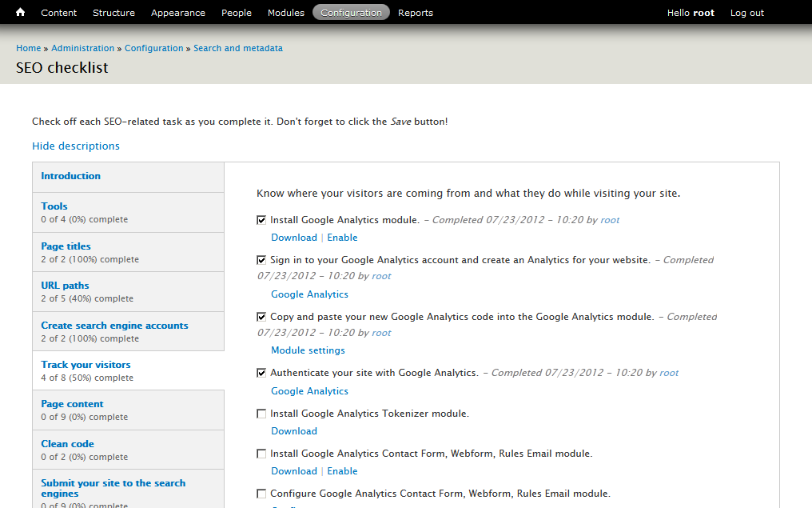Go to Modules in the admin menu
The width and height of the screenshot is (812, 508).
pyautogui.click(x=285, y=13)
